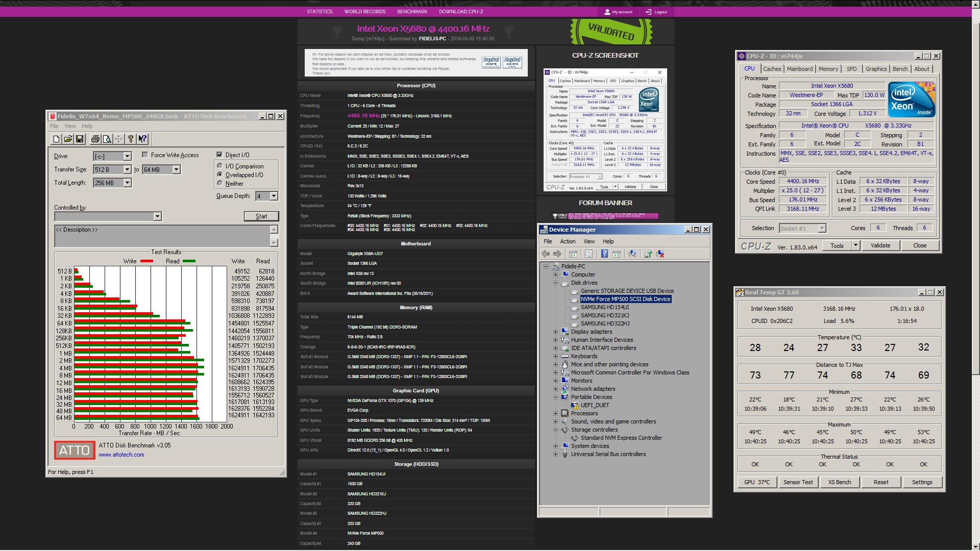This screenshot has width=980, height=551.
Task: Click the Show/Hide Action Pane icon in Device Manager
Action: (x=617, y=254)
